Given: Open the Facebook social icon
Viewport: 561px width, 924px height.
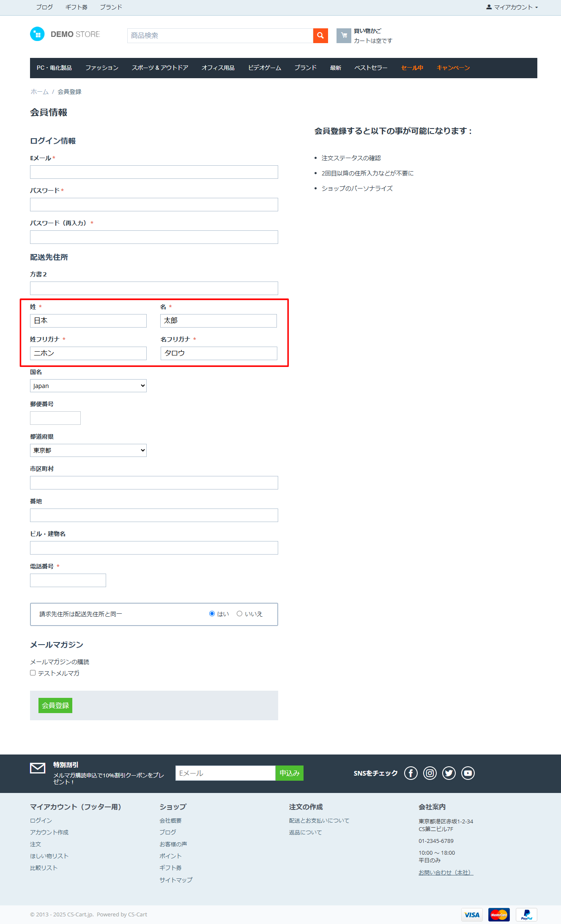Looking at the screenshot, I should (x=410, y=773).
